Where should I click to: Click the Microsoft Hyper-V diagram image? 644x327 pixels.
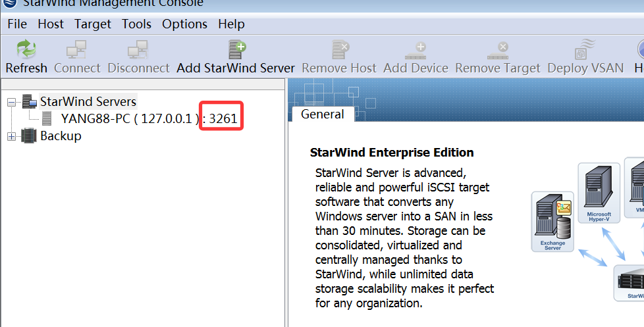coord(599,193)
